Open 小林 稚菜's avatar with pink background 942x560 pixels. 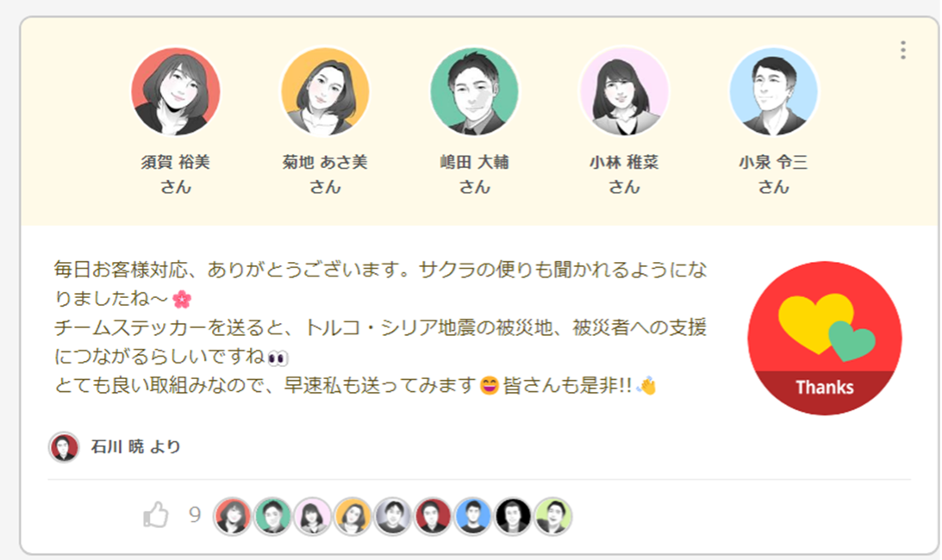[624, 91]
